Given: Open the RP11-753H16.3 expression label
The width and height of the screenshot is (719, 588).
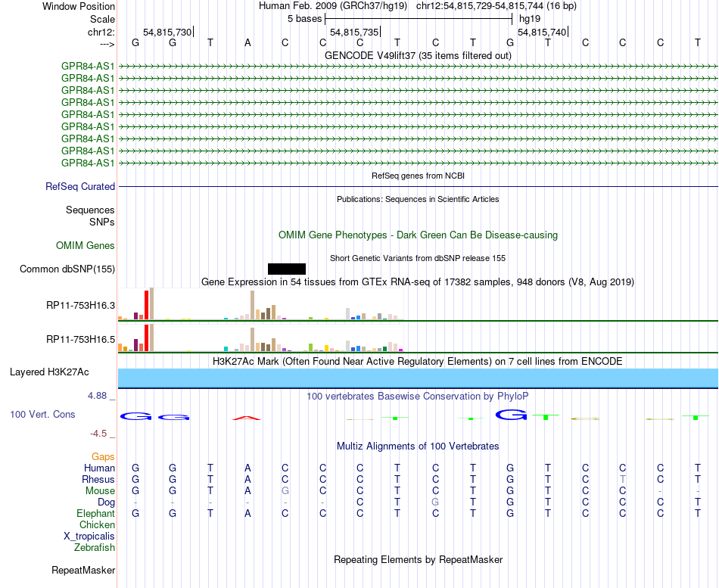Looking at the screenshot, I should (80, 306).
